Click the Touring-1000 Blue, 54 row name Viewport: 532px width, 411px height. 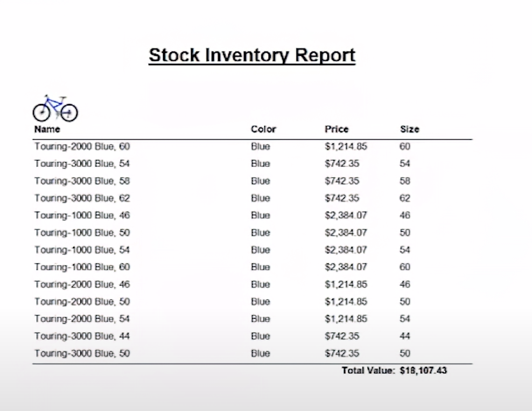click(x=82, y=250)
